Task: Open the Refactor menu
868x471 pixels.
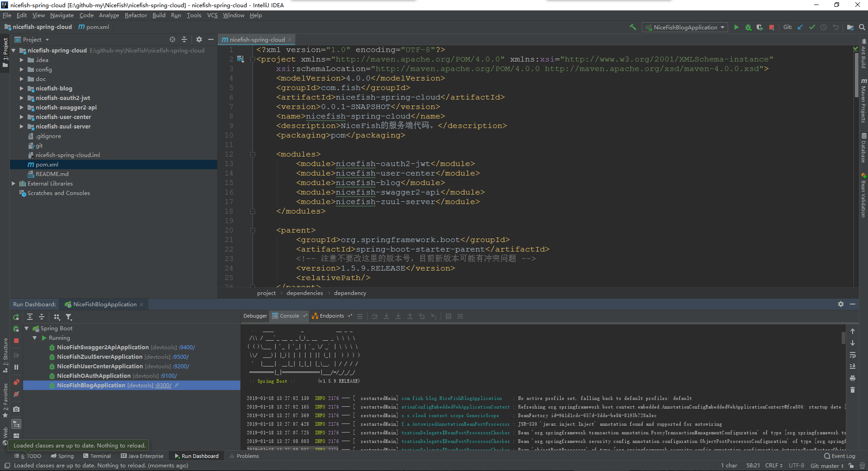Action: point(136,15)
